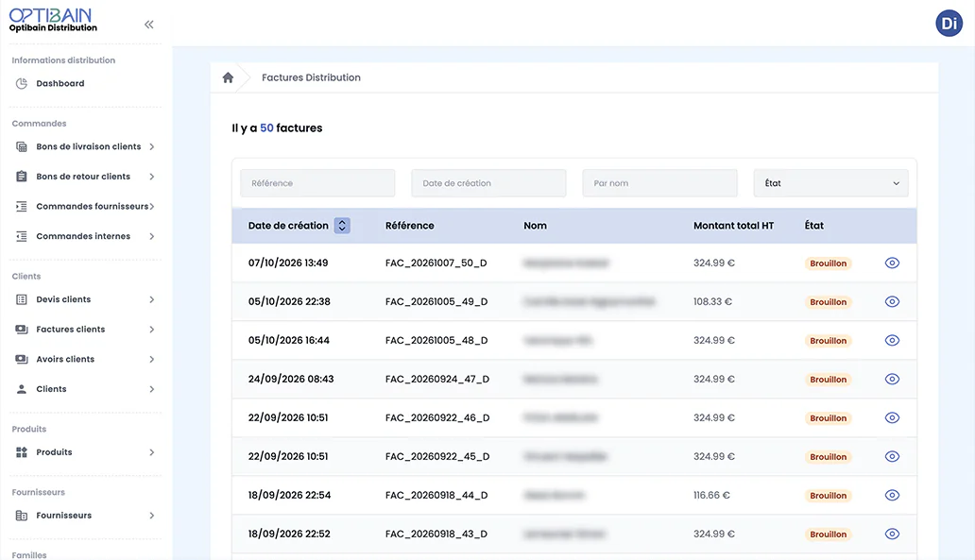Open Bons de livraison clients menu item
975x560 pixels.
(x=88, y=146)
